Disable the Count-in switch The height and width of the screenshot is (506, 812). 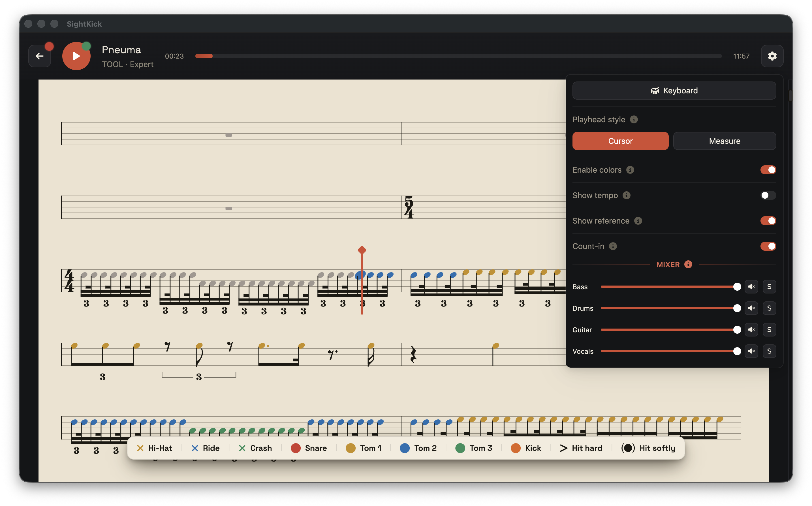pyautogui.click(x=768, y=246)
